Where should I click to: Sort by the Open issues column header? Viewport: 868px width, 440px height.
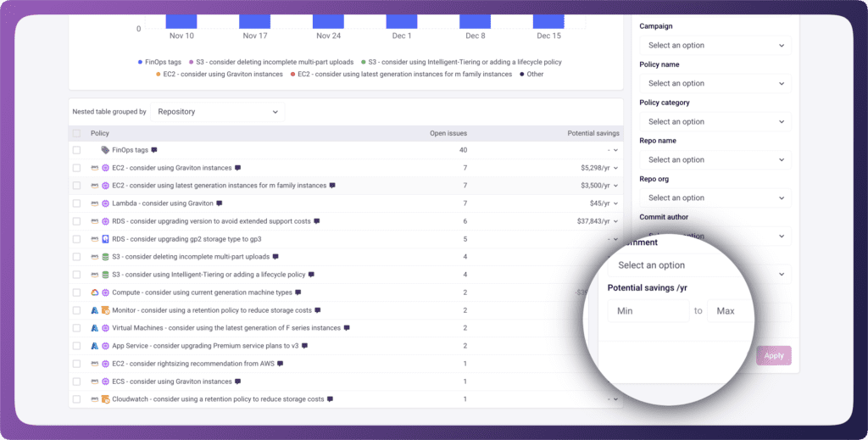pyautogui.click(x=448, y=133)
